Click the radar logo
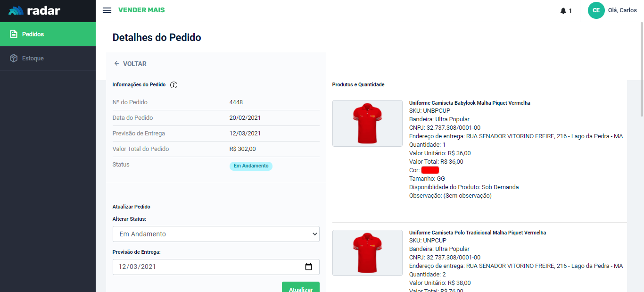The width and height of the screenshot is (644, 292). point(35,10)
